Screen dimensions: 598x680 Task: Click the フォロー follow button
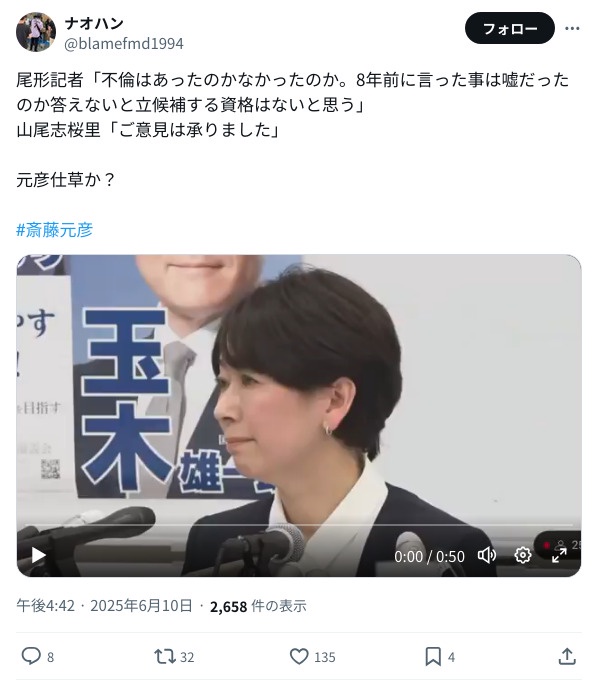[x=510, y=29]
